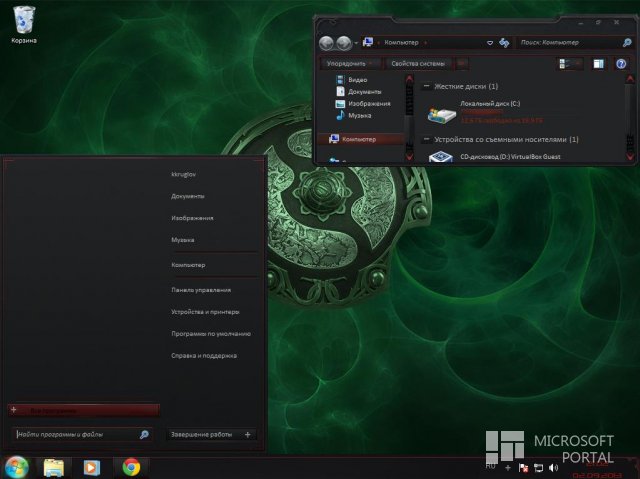Screen dimensions: 640x479
Task: Select the CD-дисковод (D:) VirtualBox drive icon
Action: [441, 157]
